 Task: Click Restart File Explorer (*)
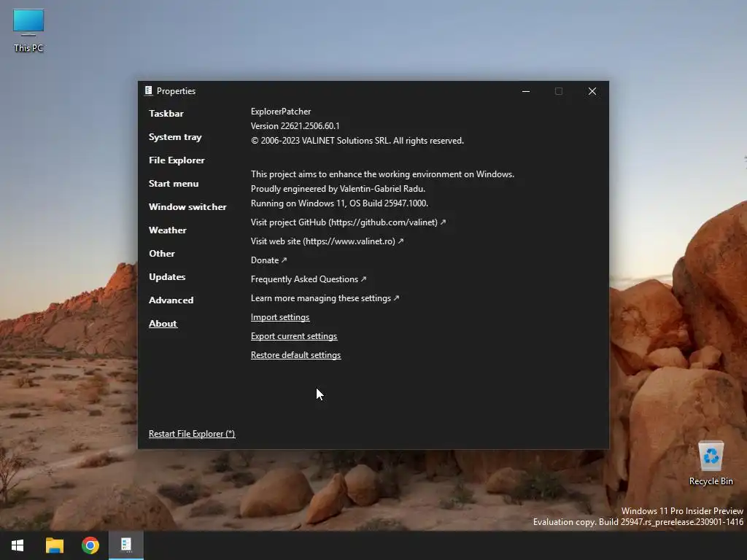(192, 434)
